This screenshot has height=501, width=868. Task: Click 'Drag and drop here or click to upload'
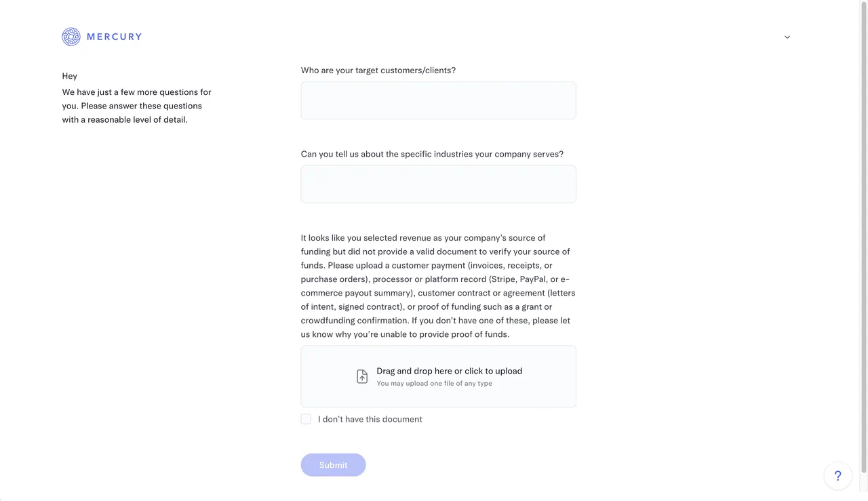pyautogui.click(x=449, y=371)
